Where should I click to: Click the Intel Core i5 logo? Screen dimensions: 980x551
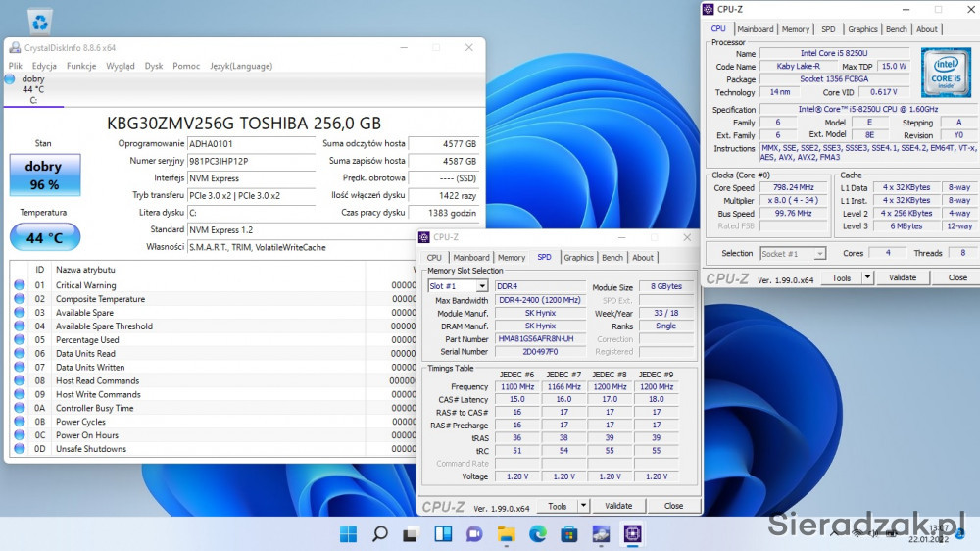(946, 72)
